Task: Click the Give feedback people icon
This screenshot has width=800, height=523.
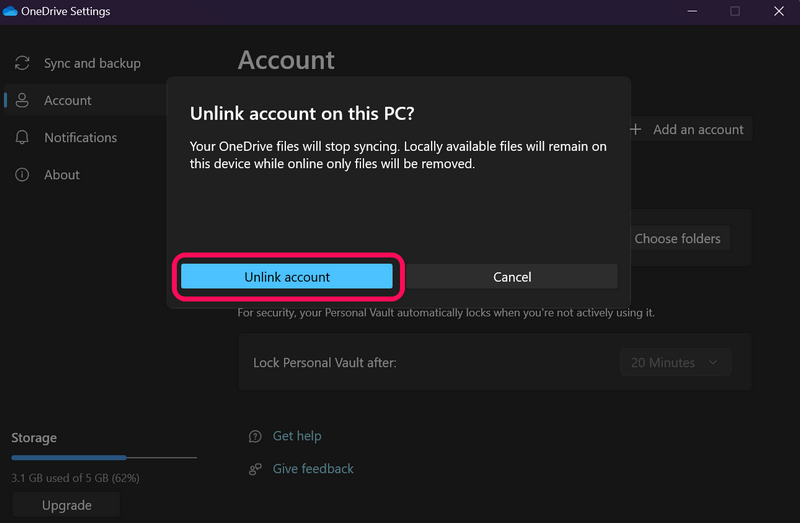Action: [255, 468]
